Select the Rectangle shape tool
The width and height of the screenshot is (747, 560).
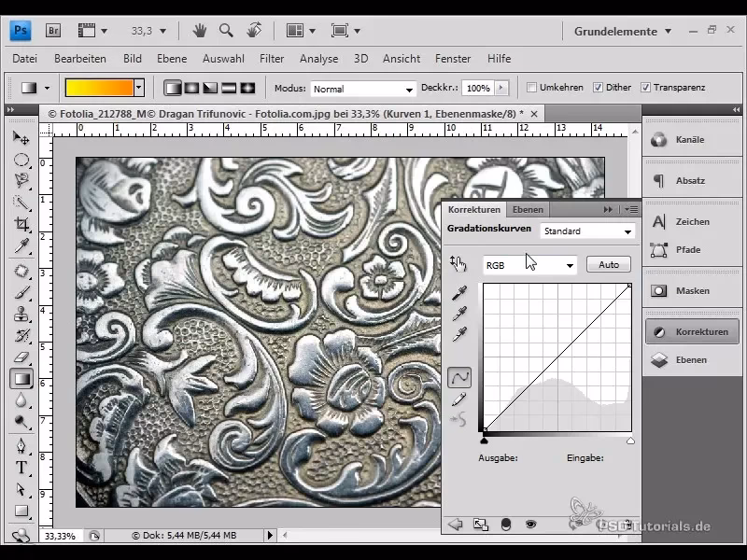[21, 511]
